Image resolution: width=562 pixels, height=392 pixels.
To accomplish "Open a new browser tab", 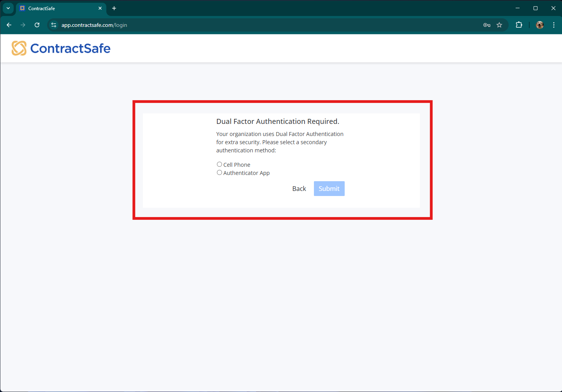I will click(x=114, y=8).
